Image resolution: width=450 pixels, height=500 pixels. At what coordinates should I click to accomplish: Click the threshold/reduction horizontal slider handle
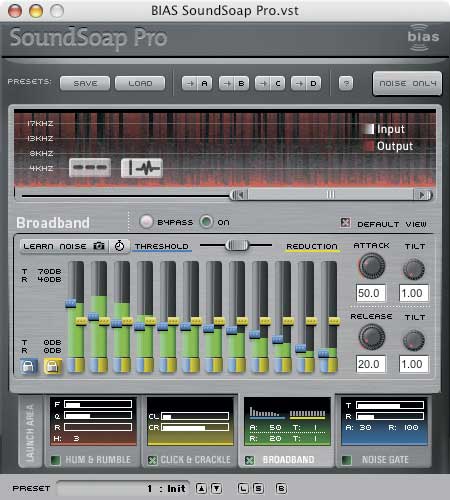[x=237, y=245]
